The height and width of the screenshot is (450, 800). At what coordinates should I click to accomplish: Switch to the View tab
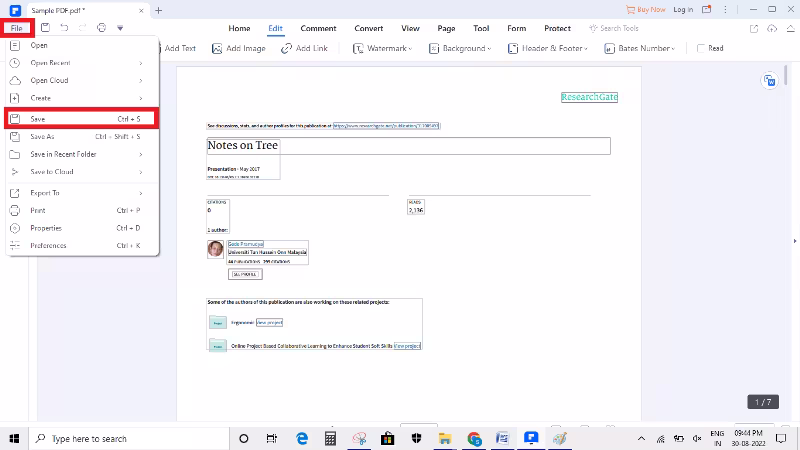(410, 28)
